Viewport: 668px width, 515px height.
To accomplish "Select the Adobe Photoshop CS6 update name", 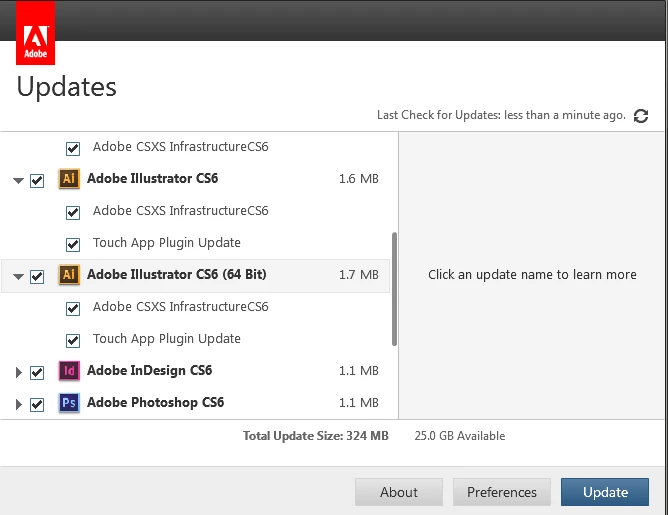I will click(155, 403).
